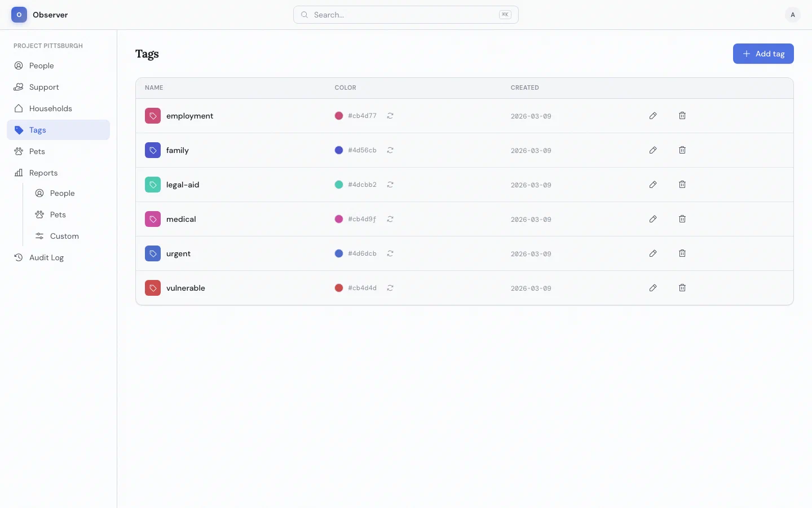The image size is (812, 508).
Task: Open the Audit Log page
Action: click(58, 257)
